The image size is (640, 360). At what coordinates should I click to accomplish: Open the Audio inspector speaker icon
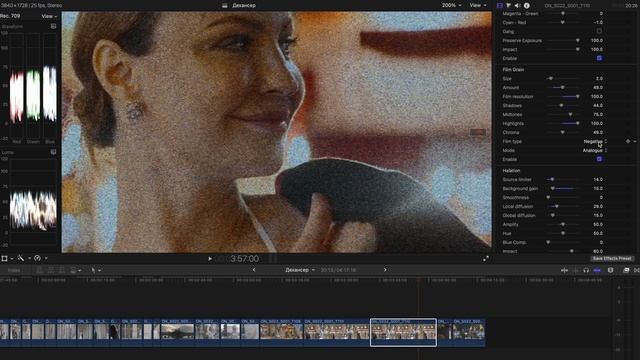point(518,5)
